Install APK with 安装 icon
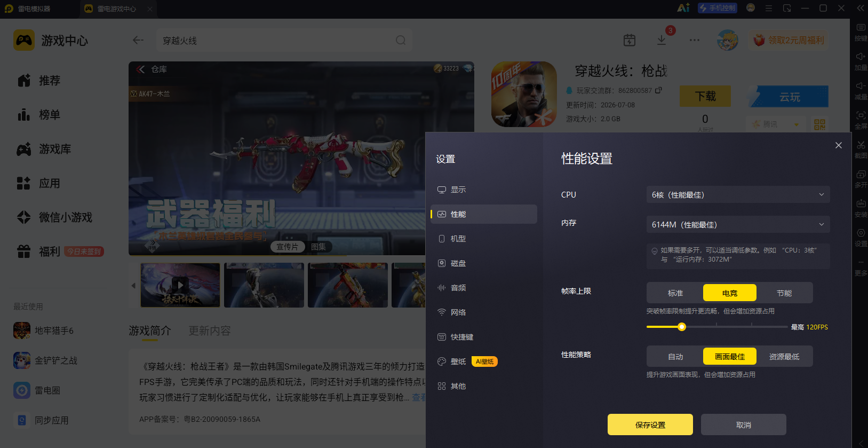868x448 pixels. pyautogui.click(x=861, y=208)
